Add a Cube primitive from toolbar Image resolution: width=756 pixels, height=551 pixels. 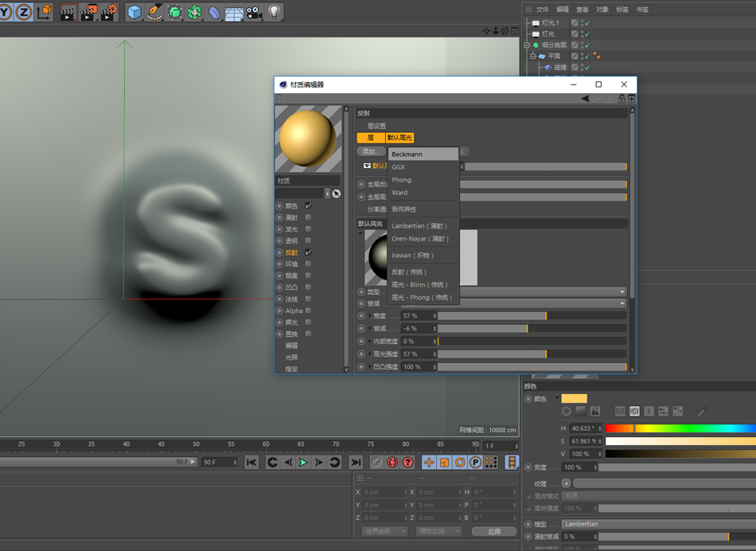pyautogui.click(x=134, y=12)
